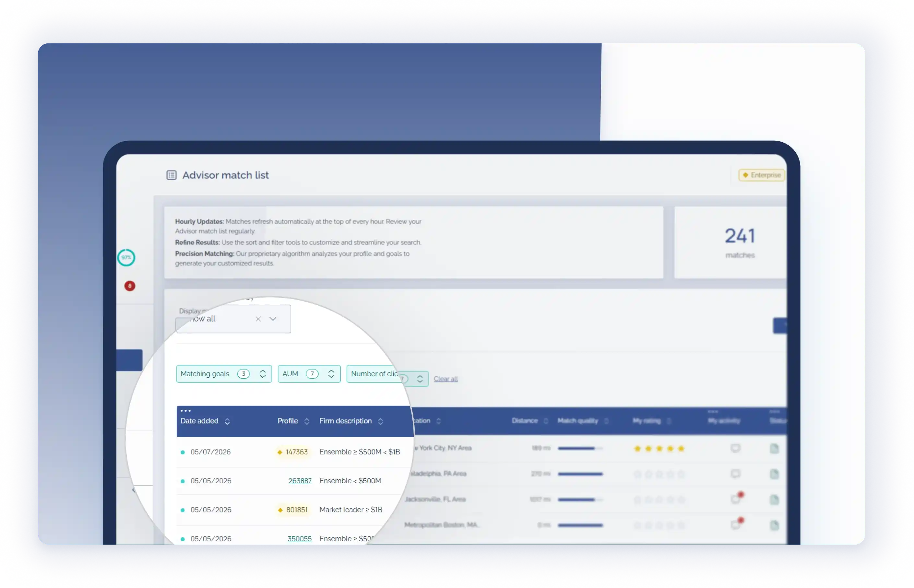Click the fifth gold star in New York City row
914x588 pixels.
coord(681,449)
